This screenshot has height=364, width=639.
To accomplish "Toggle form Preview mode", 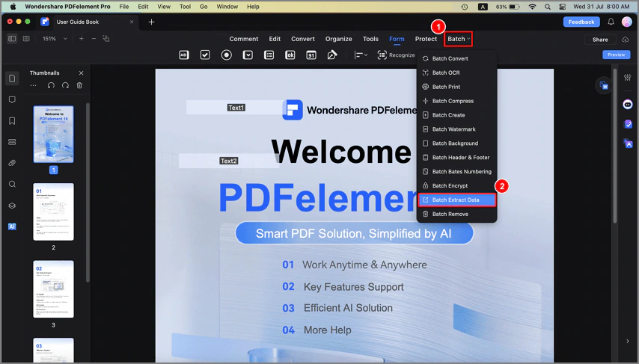I will pyautogui.click(x=617, y=55).
